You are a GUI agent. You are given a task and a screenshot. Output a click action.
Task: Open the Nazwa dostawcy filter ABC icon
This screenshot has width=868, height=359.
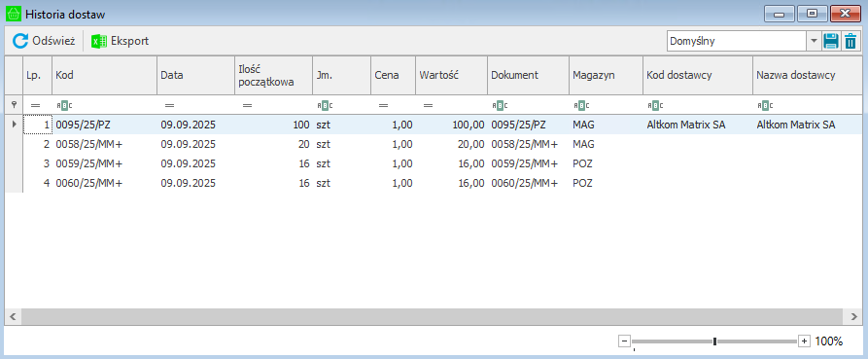[x=765, y=105]
